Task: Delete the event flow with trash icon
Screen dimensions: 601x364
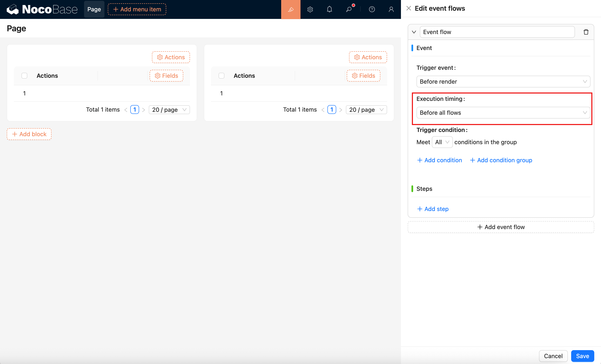Action: (x=586, y=32)
